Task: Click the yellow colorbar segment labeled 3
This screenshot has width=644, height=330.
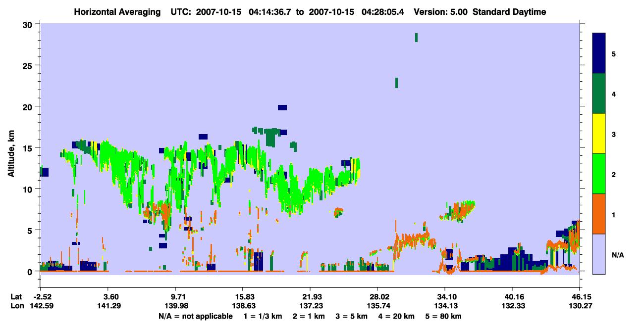Action: click(x=599, y=134)
